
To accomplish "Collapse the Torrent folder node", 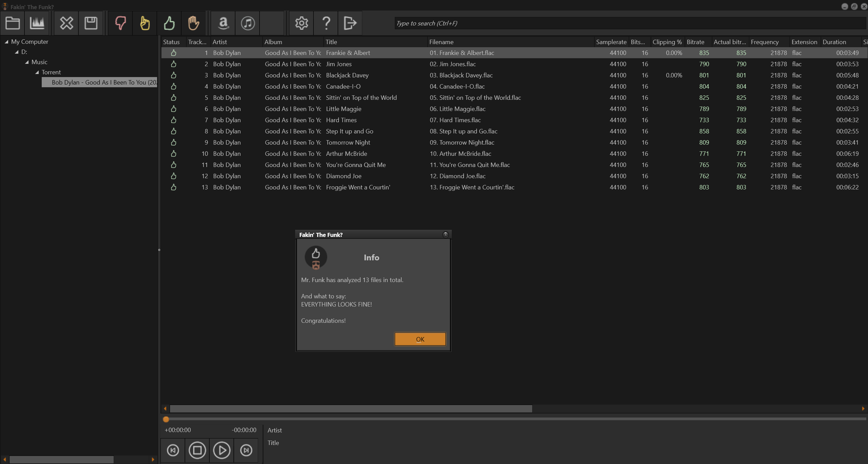I will [x=37, y=72].
